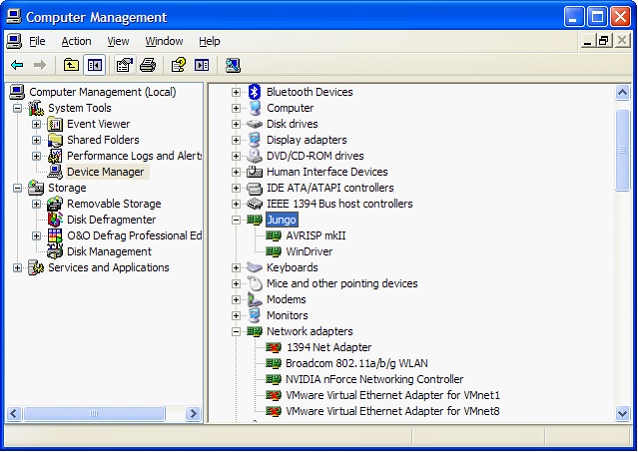
Task: Open the Action menu
Action: 76,41
